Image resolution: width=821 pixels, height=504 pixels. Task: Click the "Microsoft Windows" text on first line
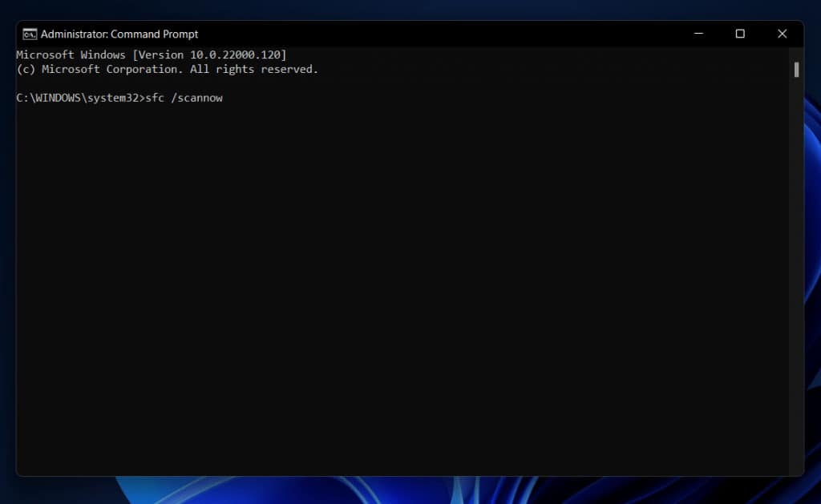pos(71,54)
